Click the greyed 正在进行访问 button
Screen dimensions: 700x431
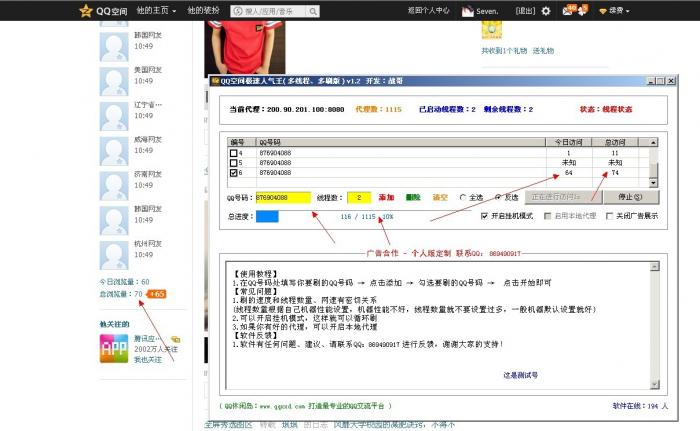[x=563, y=197]
